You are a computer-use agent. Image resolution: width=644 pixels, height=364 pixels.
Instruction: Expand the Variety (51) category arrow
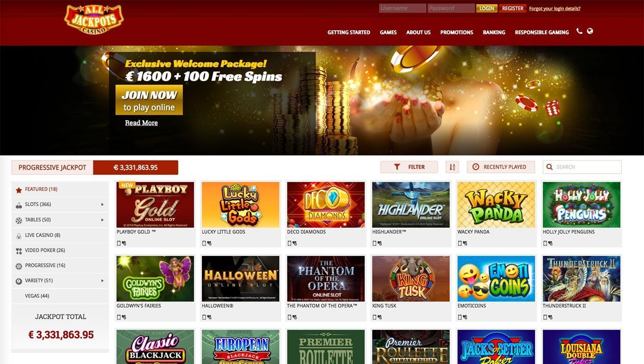click(102, 281)
